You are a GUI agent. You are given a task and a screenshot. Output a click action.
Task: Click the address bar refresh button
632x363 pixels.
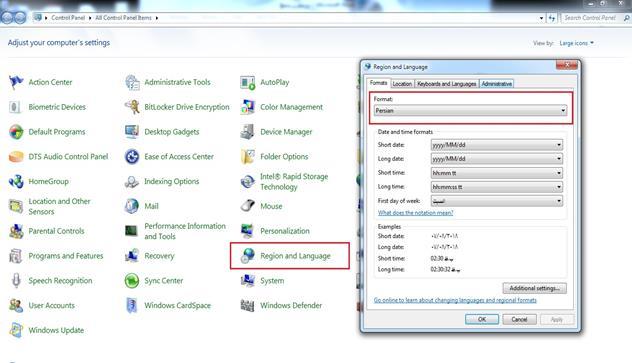551,18
